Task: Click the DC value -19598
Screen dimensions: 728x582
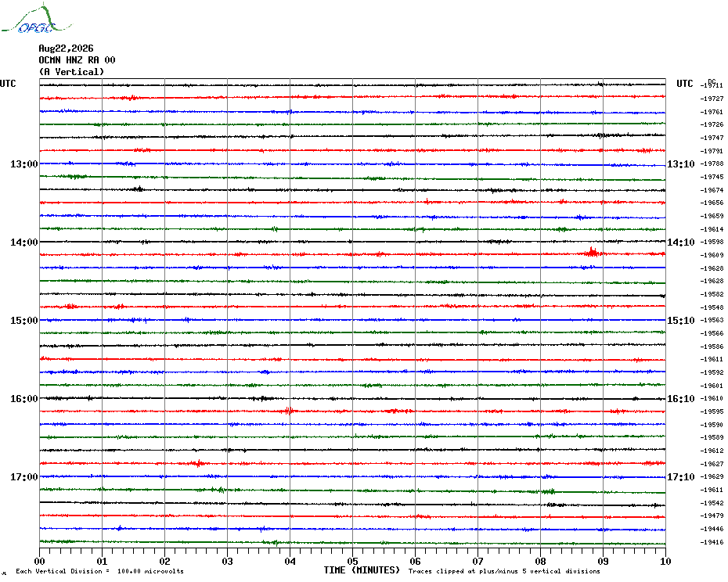Action: [x=712, y=242]
